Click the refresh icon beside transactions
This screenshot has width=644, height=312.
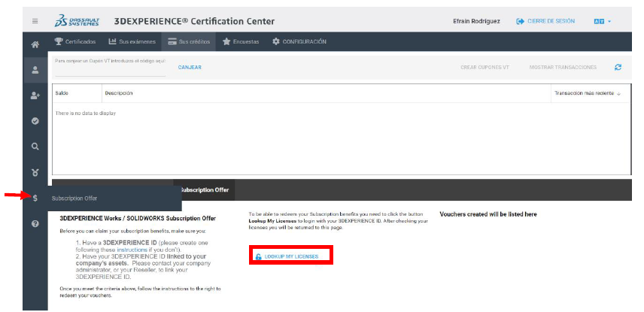[618, 68]
